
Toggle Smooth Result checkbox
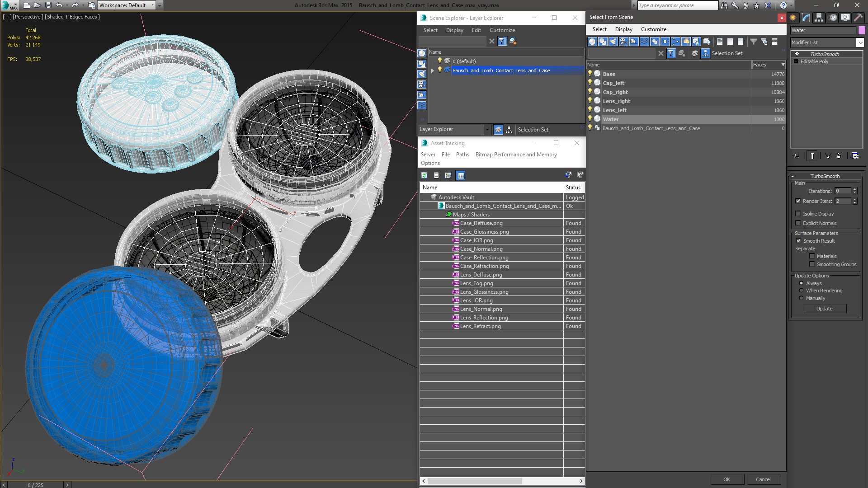coord(798,241)
